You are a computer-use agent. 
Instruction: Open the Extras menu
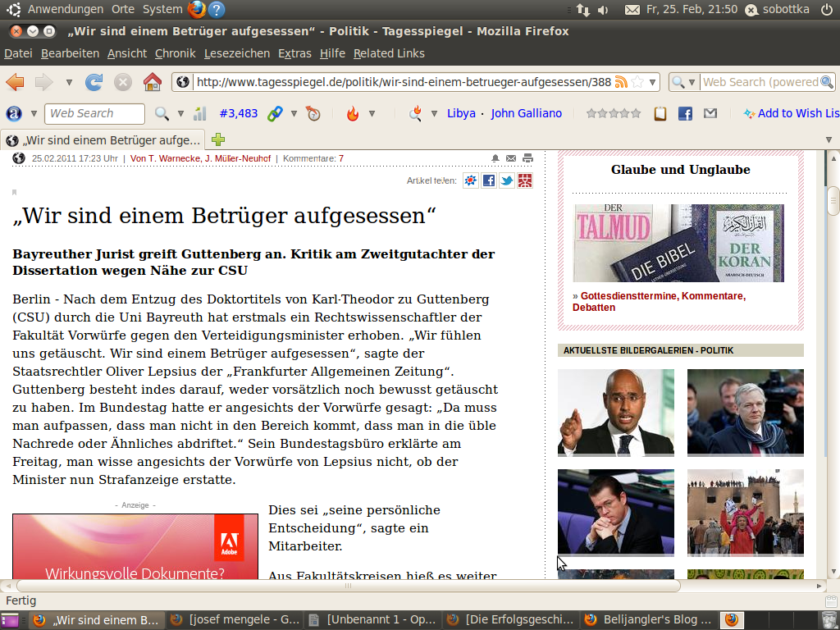294,53
